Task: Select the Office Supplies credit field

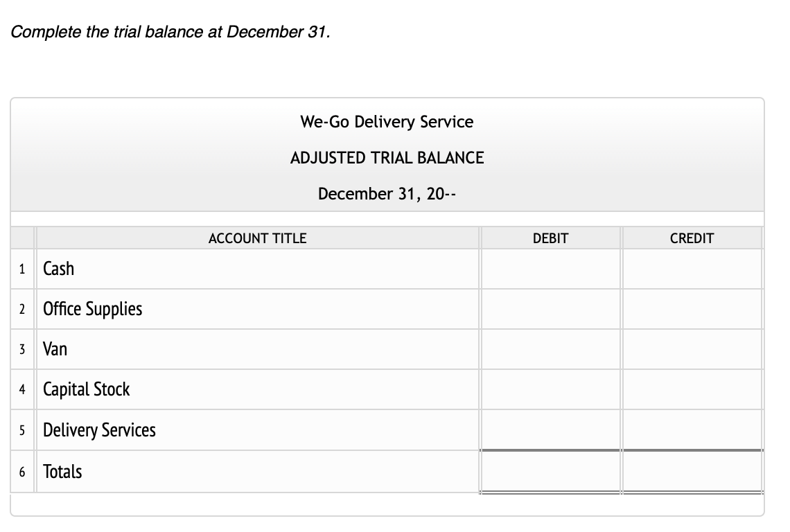Action: (692, 309)
